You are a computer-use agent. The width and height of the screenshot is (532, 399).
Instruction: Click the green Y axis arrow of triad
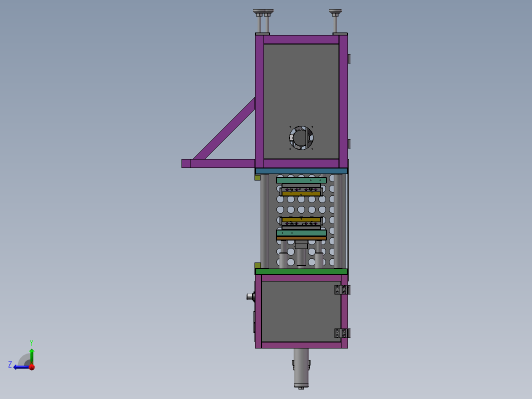[x=31, y=356]
